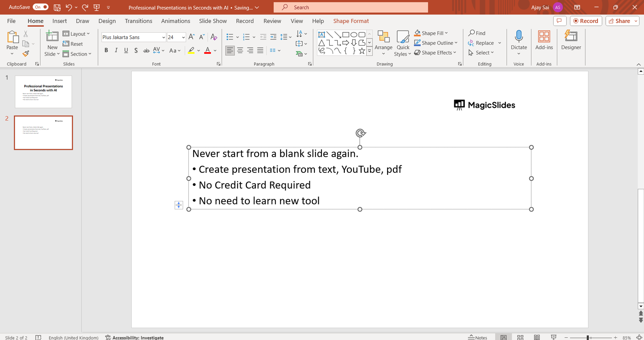Click the Share button
The height and width of the screenshot is (340, 644).
[620, 21]
